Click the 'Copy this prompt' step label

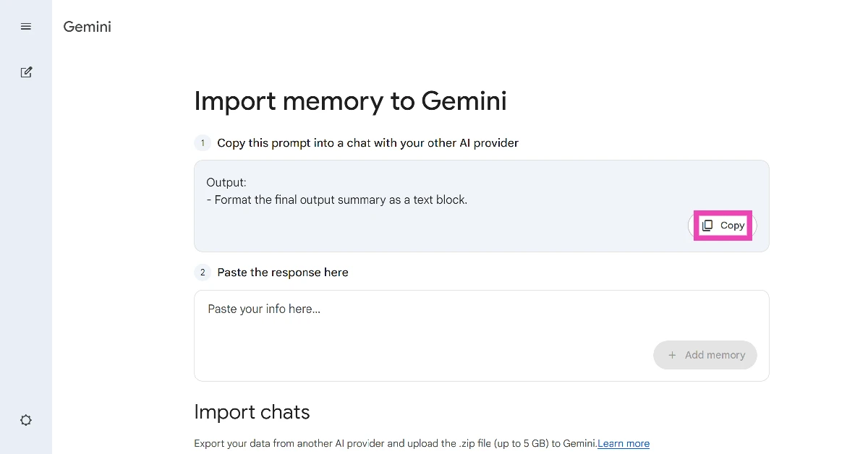pos(366,142)
